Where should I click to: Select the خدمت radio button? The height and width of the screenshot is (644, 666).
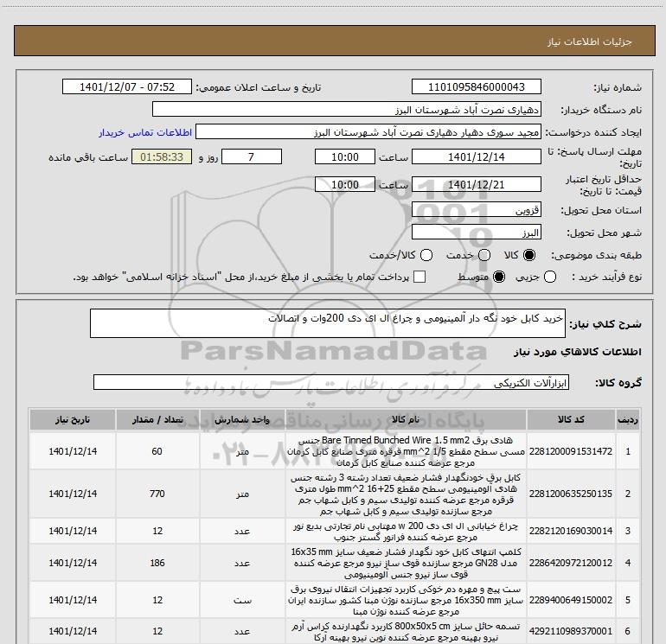click(484, 255)
